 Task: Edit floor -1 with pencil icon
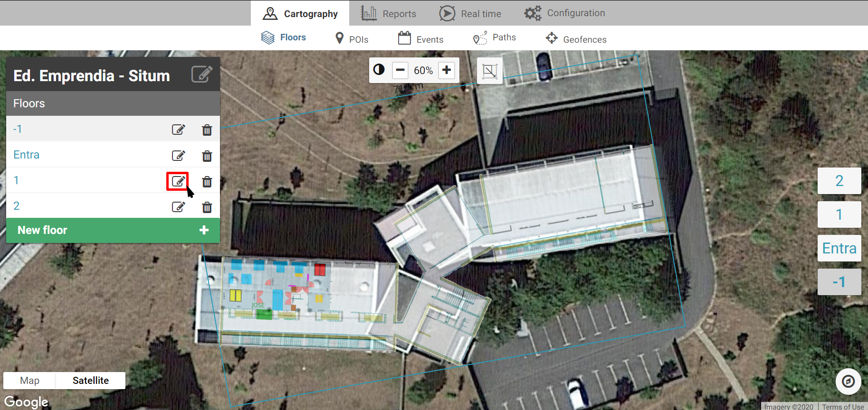click(178, 130)
